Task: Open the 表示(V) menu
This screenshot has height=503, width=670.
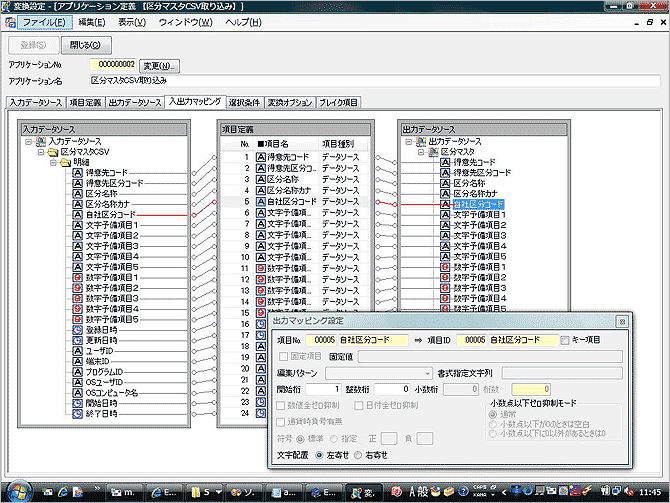Action: (x=132, y=22)
